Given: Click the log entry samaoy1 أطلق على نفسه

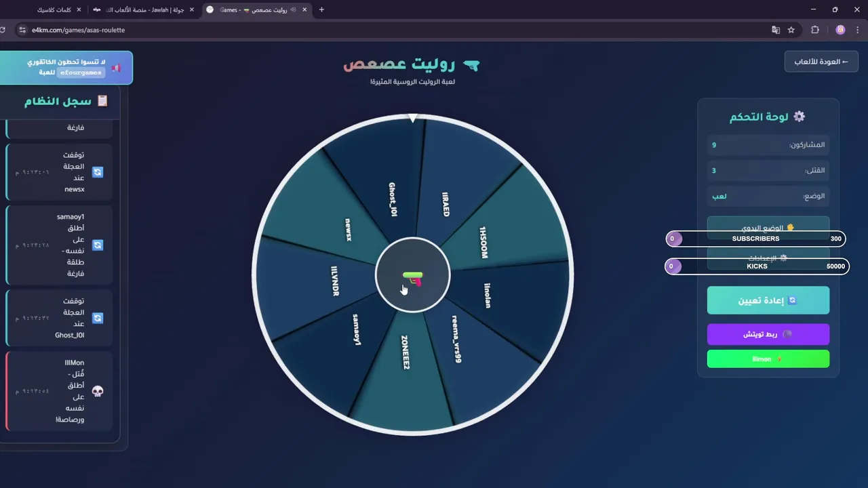Looking at the screenshot, I should (60, 245).
